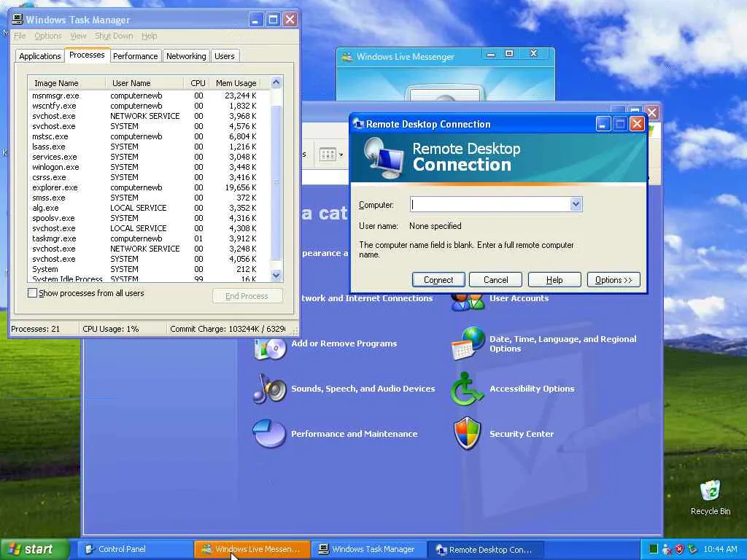Click the End Process button
747x560 pixels.
[x=247, y=296]
